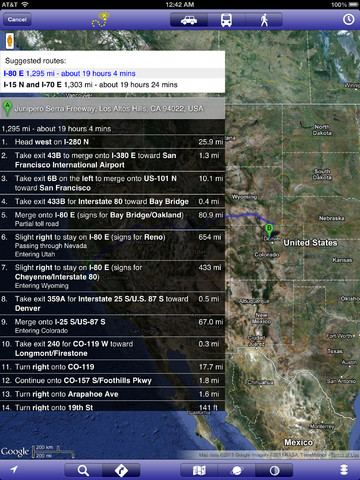
Task: Tap the Juniper Serra Freeway start address
Action: click(109, 109)
